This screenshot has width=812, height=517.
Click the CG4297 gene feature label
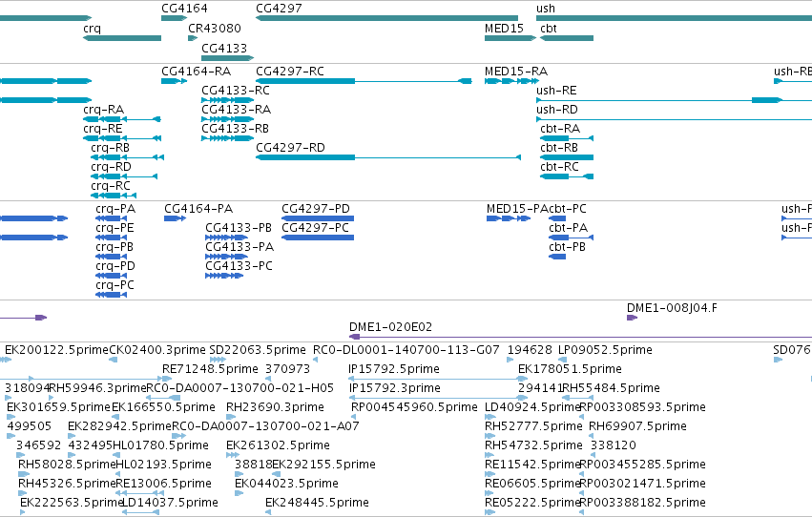click(x=279, y=9)
